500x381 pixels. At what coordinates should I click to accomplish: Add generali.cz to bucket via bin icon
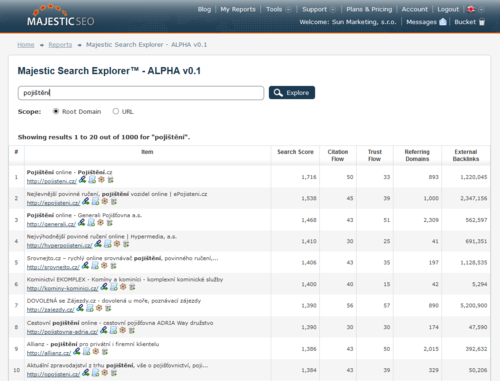pos(110,223)
